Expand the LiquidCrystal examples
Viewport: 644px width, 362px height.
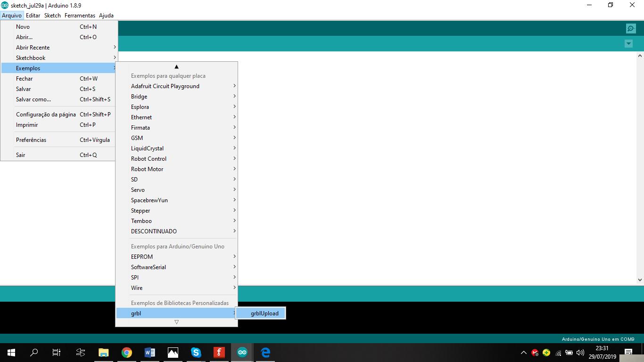tap(176, 148)
